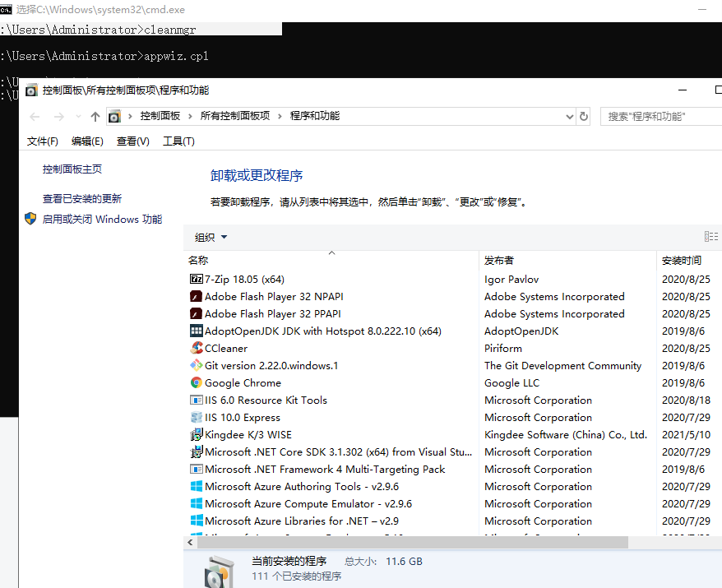Select Kingdee K/3 WISE row name
This screenshot has width=722, height=588.
pos(248,435)
